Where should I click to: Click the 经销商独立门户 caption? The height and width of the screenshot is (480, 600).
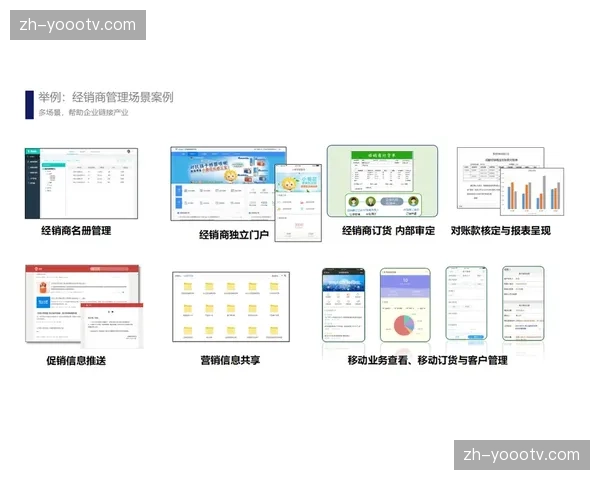(x=234, y=235)
